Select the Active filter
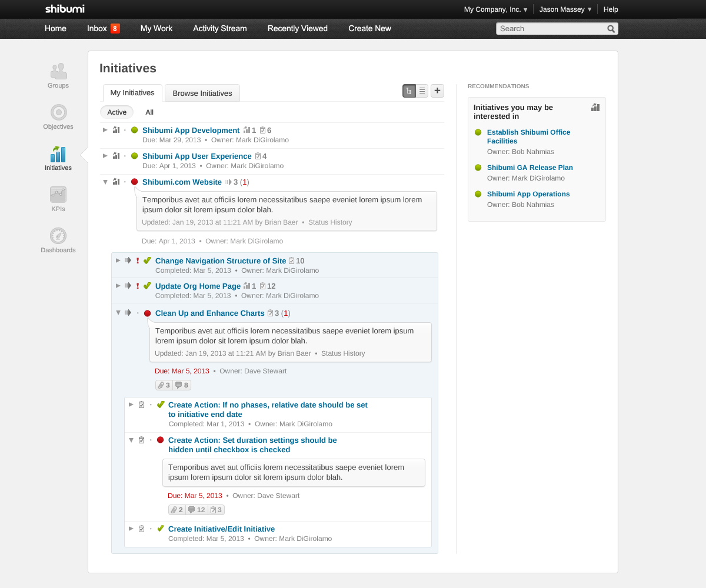 click(116, 112)
